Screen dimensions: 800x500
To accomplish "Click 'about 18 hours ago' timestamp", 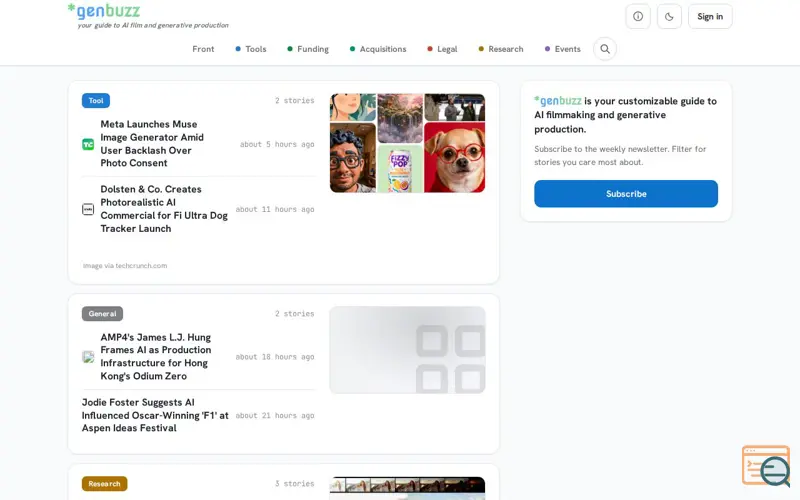I will [x=275, y=357].
